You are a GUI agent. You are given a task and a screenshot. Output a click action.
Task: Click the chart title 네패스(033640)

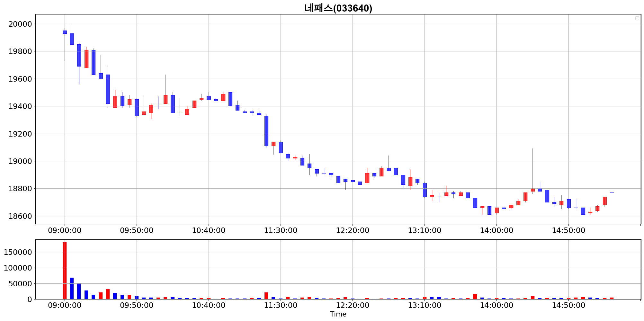(338, 8)
